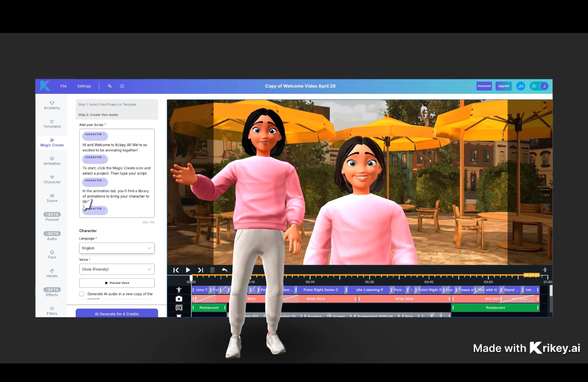This screenshot has height=382, width=588.
Task: Open the Voice dropdown showing Olivia (Friendly)
Action: tap(117, 269)
